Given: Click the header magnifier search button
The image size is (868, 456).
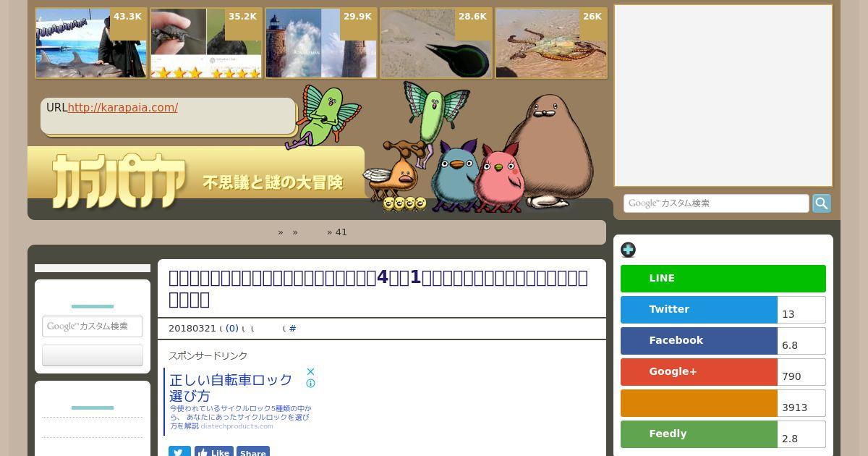Looking at the screenshot, I should click(x=822, y=203).
